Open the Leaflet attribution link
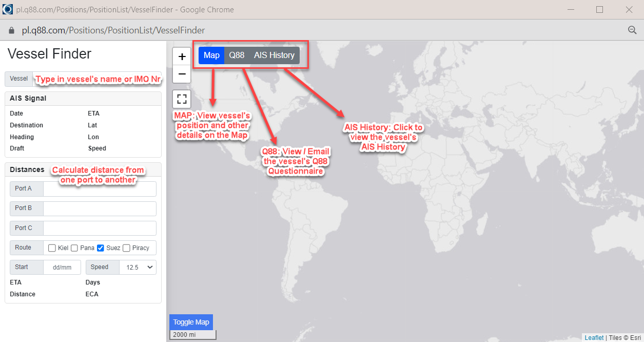The image size is (644, 342). [x=594, y=337]
